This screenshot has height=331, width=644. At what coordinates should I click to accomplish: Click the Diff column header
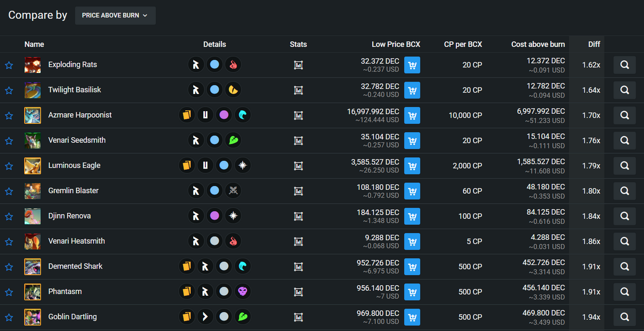[x=594, y=44]
